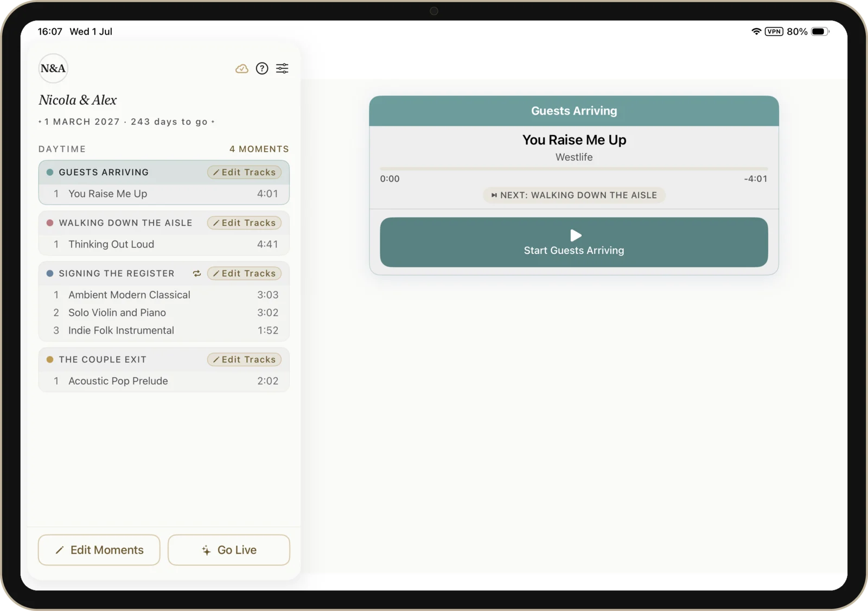Viewport: 868px width, 611px height.
Task: Tap the Go Live button
Action: pyautogui.click(x=229, y=550)
